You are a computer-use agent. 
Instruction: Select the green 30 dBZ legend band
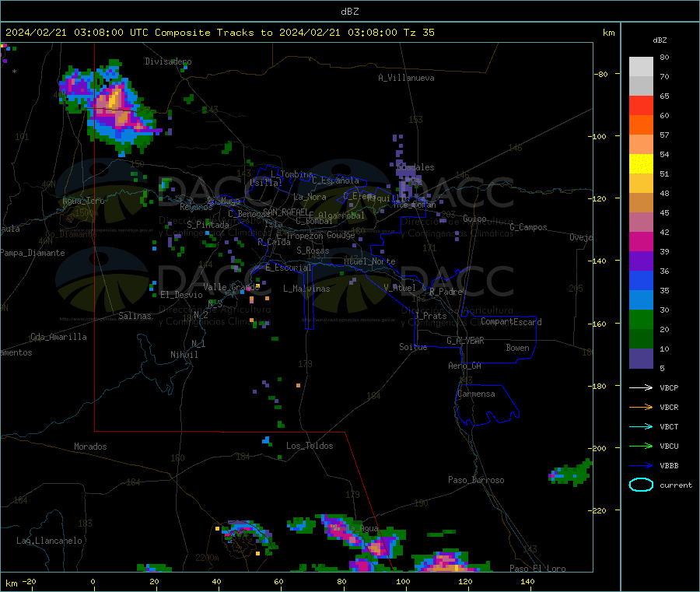(641, 319)
